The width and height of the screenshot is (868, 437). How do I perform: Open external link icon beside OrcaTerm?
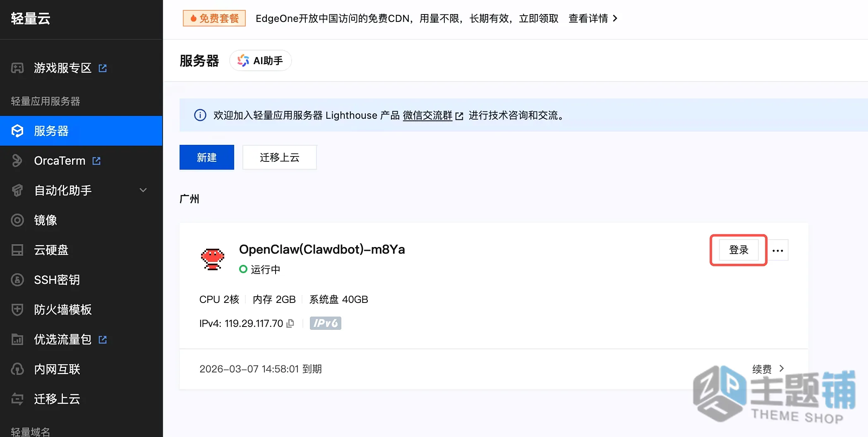[96, 161]
